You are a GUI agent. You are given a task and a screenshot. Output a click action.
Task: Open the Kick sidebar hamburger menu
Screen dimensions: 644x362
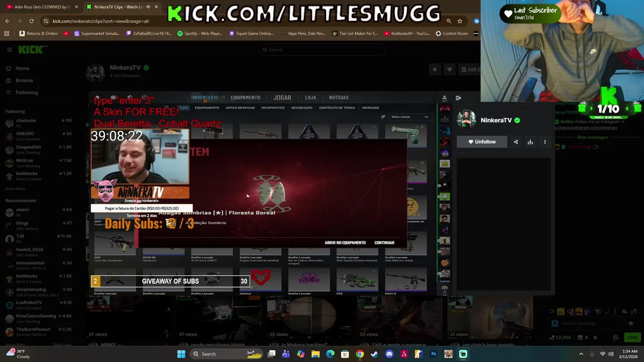(x=10, y=50)
